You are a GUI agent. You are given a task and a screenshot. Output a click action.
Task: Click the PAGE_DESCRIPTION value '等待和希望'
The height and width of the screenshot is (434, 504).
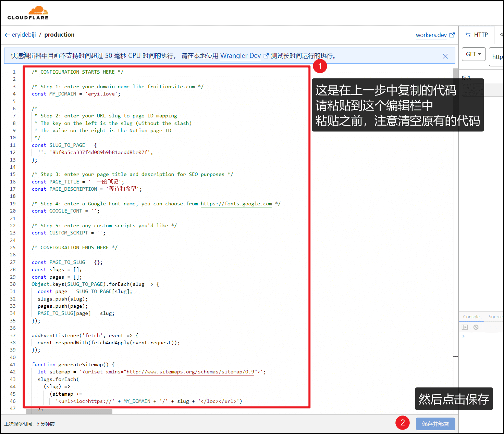122,189
